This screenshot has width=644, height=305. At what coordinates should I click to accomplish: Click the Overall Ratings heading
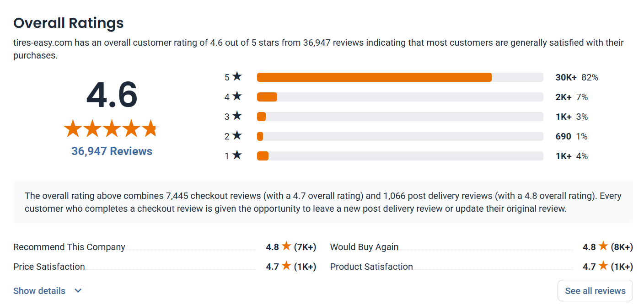point(68,23)
